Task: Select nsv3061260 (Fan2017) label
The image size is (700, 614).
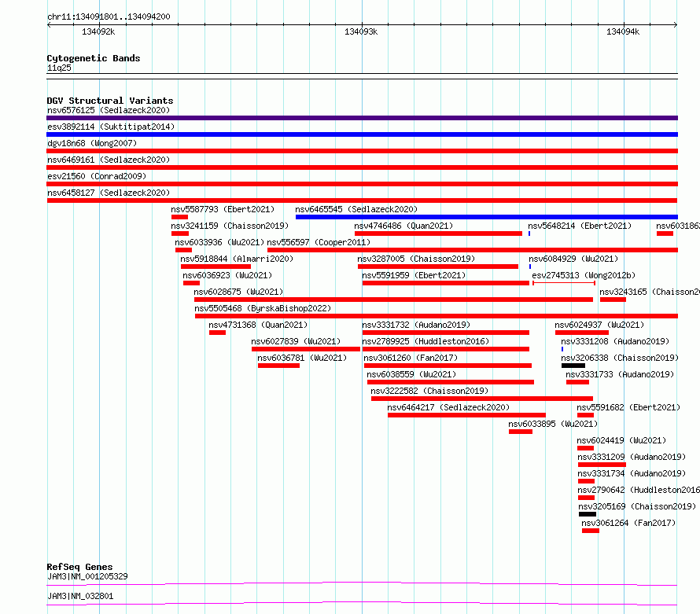Action: (x=411, y=358)
